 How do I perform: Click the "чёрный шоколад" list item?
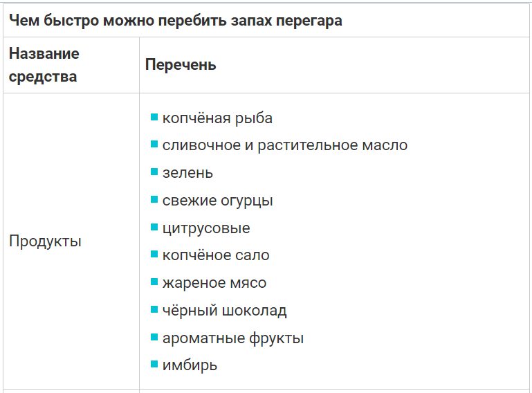tap(224, 310)
